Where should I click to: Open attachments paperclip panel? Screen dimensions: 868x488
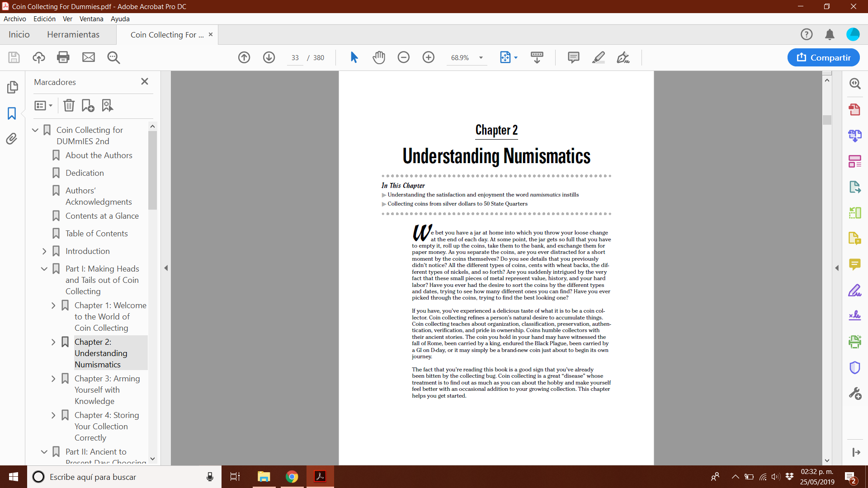click(12, 139)
